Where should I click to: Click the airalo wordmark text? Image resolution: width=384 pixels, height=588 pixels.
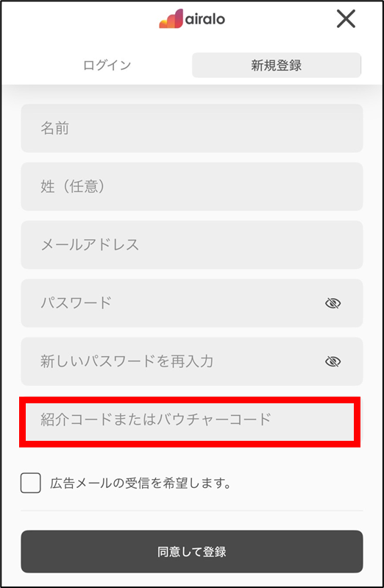(205, 18)
